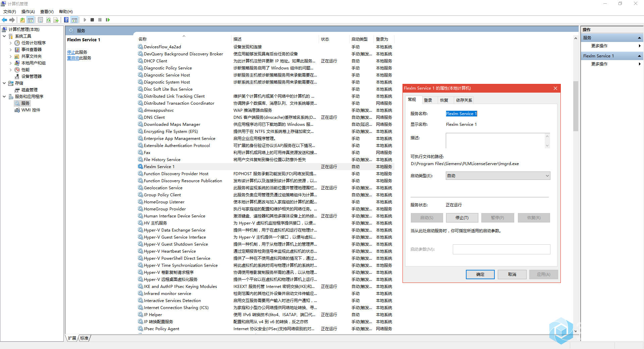
Task: Expand the 本地用户和组 node arrow
Action: click(x=10, y=63)
